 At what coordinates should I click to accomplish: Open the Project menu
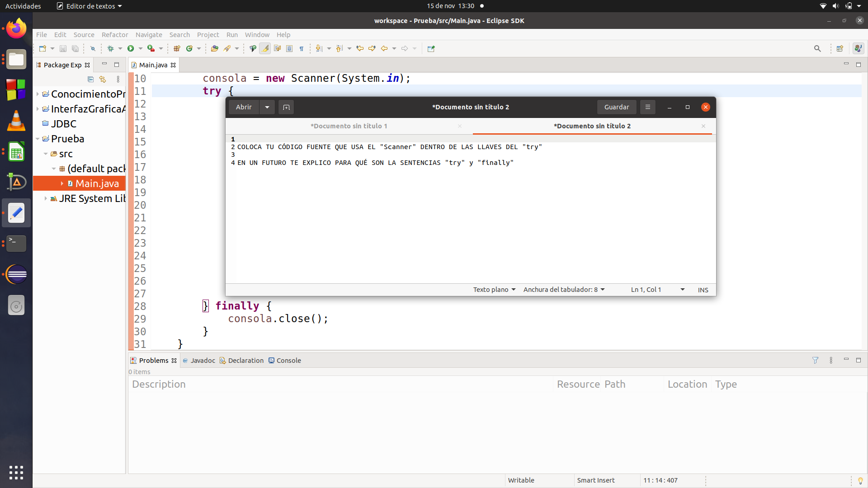click(x=208, y=35)
